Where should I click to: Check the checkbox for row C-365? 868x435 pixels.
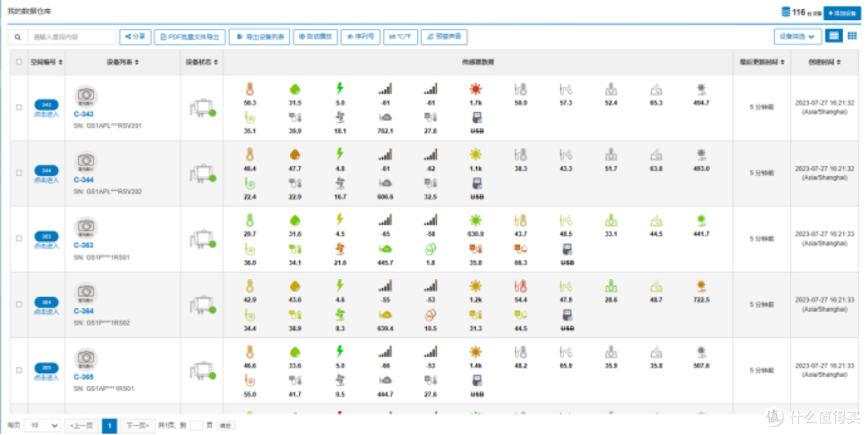(18, 370)
